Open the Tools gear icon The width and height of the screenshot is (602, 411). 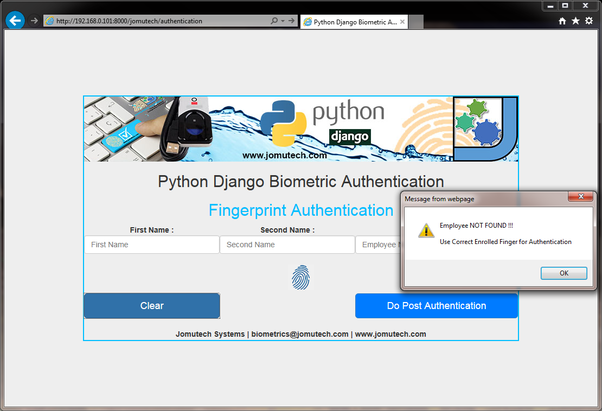(589, 21)
